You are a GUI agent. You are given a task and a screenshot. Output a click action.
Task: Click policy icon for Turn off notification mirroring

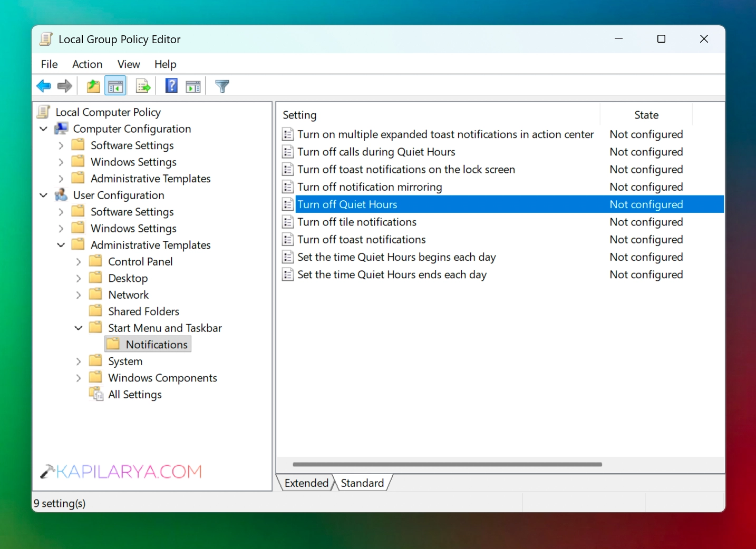click(x=288, y=187)
